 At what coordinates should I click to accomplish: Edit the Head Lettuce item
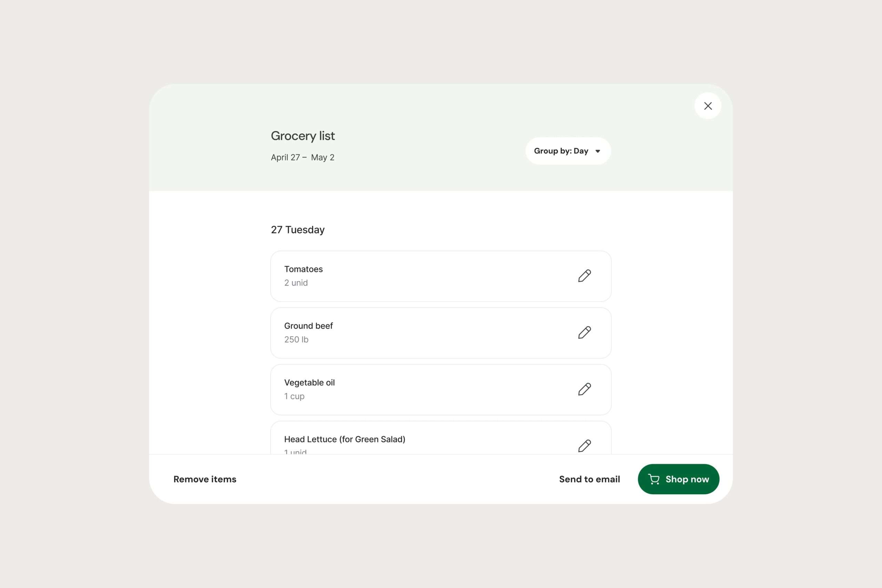click(584, 445)
